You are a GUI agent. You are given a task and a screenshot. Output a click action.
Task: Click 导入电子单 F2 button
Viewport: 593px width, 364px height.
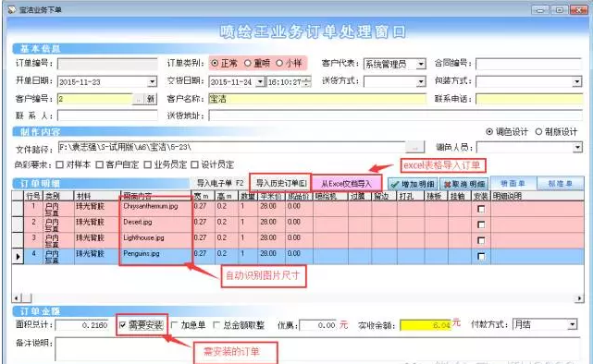[x=220, y=183]
